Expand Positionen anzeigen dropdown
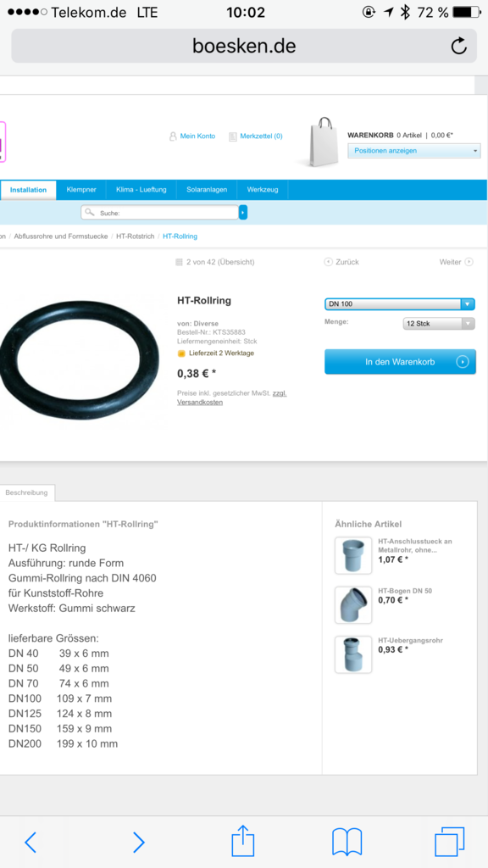 413,151
